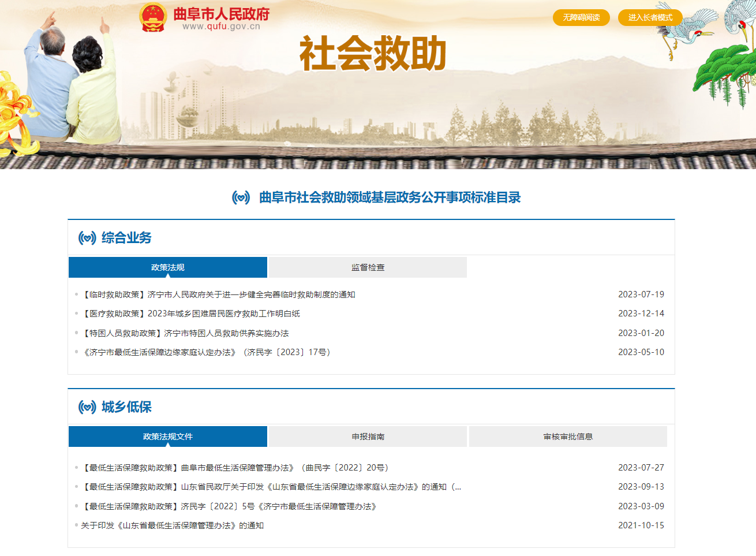Click the heart signal icon beside 综合业务
The width and height of the screenshot is (756, 556).
tap(87, 238)
